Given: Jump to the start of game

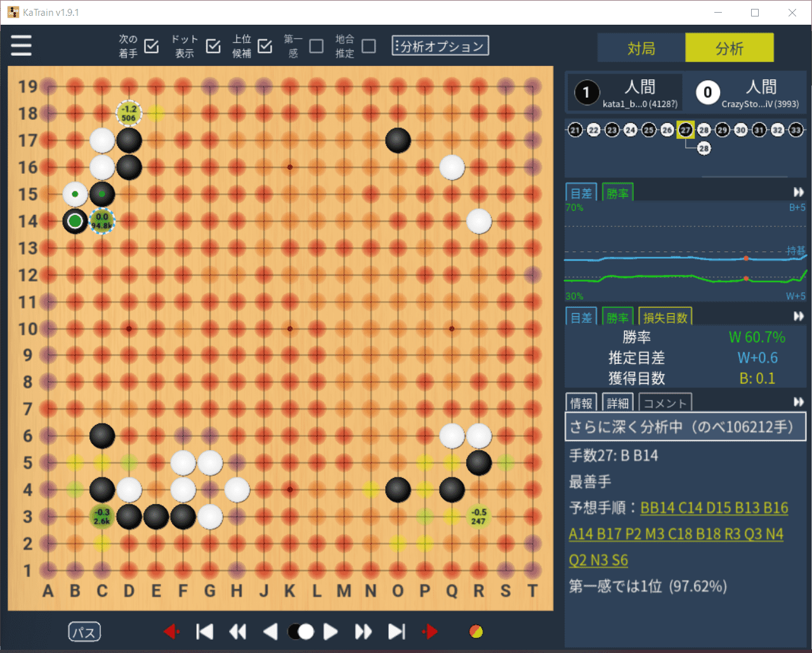Looking at the screenshot, I should (x=204, y=631).
